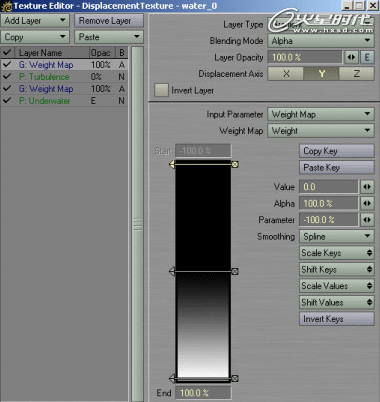The height and width of the screenshot is (402, 380).
Task: Click the Layer Opacity slider arrows icon
Action: pos(351,57)
